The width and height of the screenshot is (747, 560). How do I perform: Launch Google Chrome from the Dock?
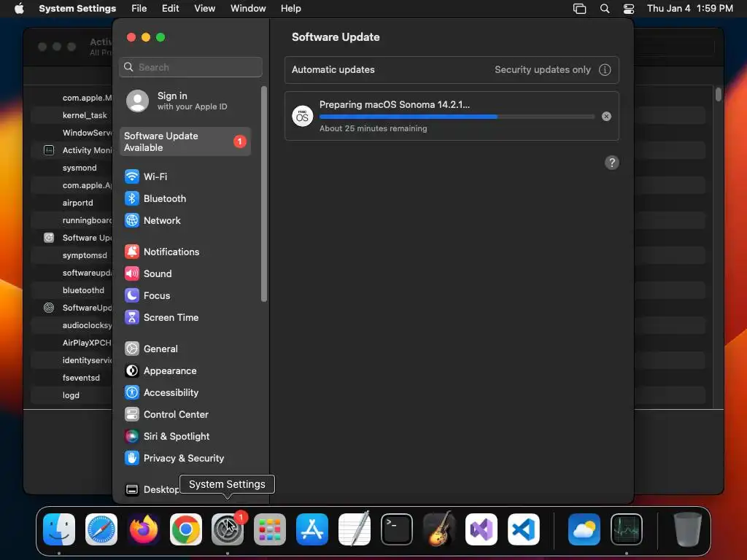coord(186,529)
